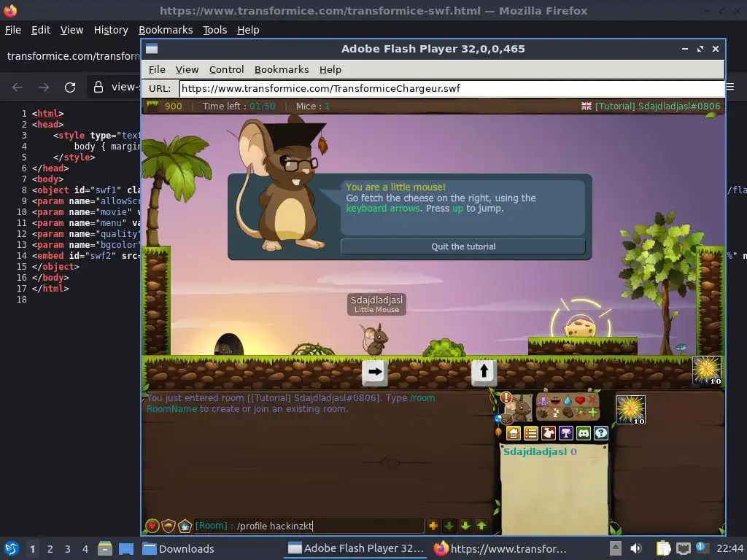Viewport: 747px width, 560px height.
Task: Open Firefox History menu
Action: [x=111, y=30]
